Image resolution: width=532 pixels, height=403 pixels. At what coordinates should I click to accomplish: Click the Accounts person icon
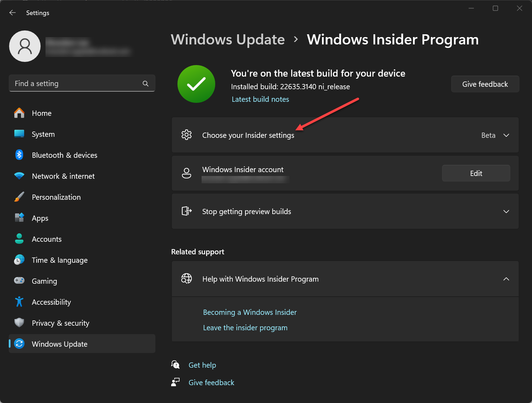click(x=19, y=239)
